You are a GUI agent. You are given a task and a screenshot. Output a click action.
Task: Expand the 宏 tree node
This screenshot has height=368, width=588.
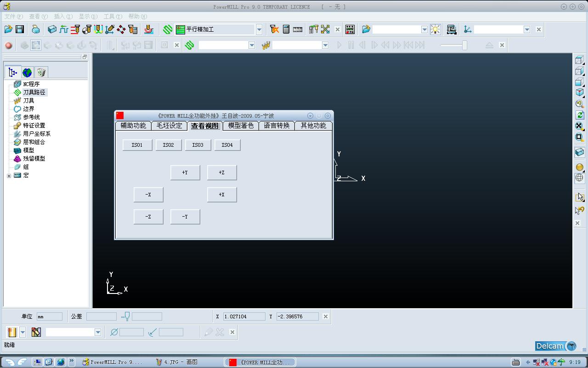pos(9,176)
